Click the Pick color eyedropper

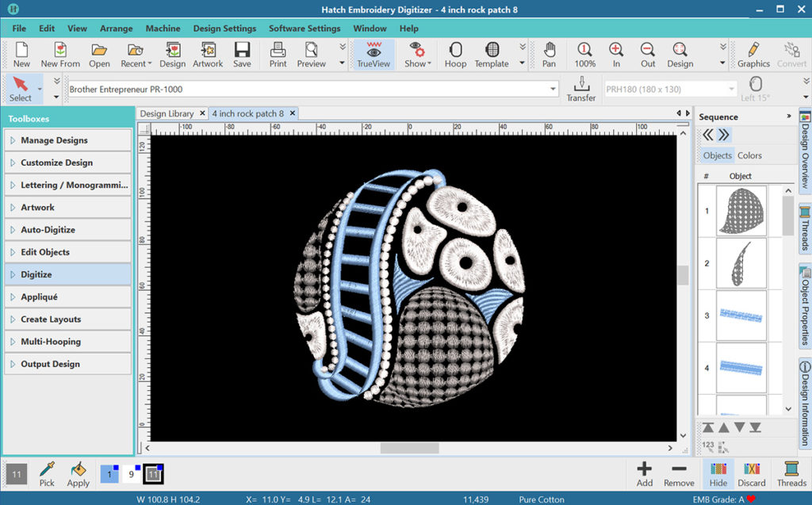(47, 474)
